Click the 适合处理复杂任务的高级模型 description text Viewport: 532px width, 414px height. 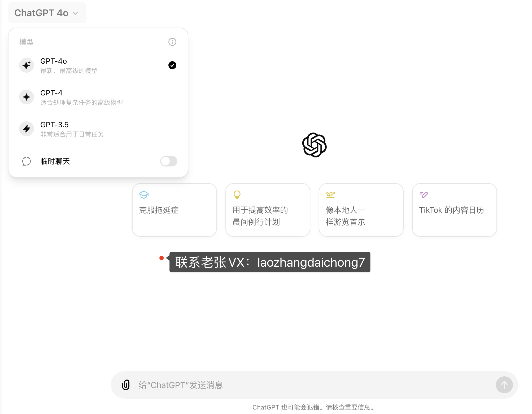(82, 103)
